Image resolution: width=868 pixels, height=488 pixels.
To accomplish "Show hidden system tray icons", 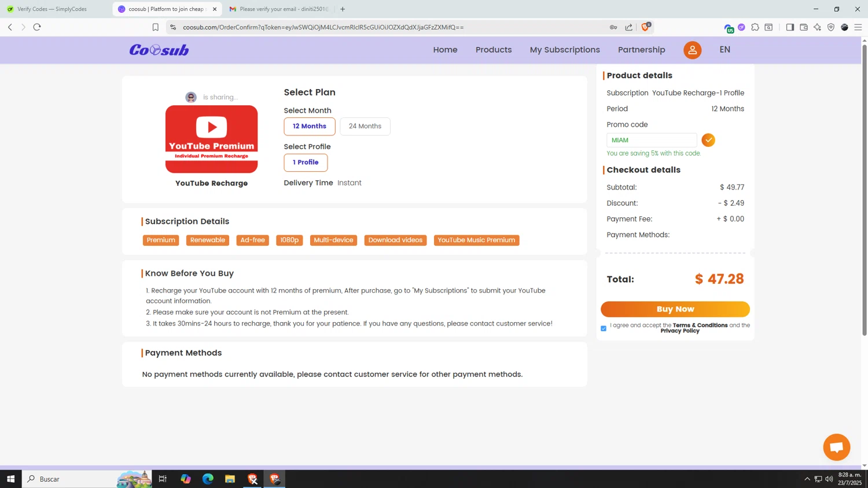I will coord(807,479).
